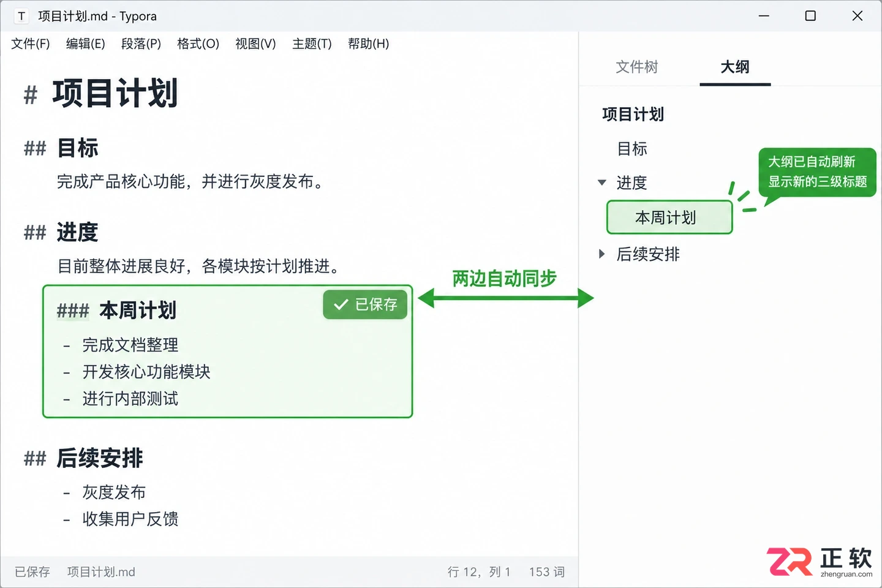Close the Typora window
This screenshot has height=588, width=882.
[x=858, y=16]
